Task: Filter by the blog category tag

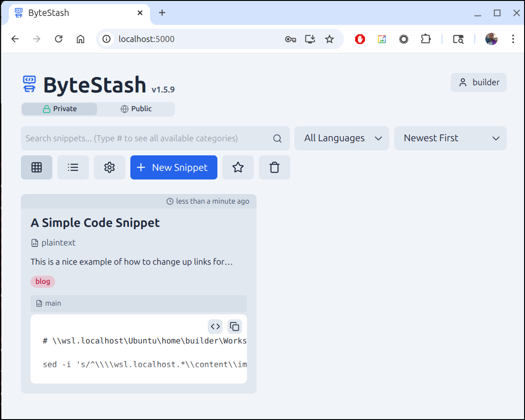Action: click(x=43, y=282)
